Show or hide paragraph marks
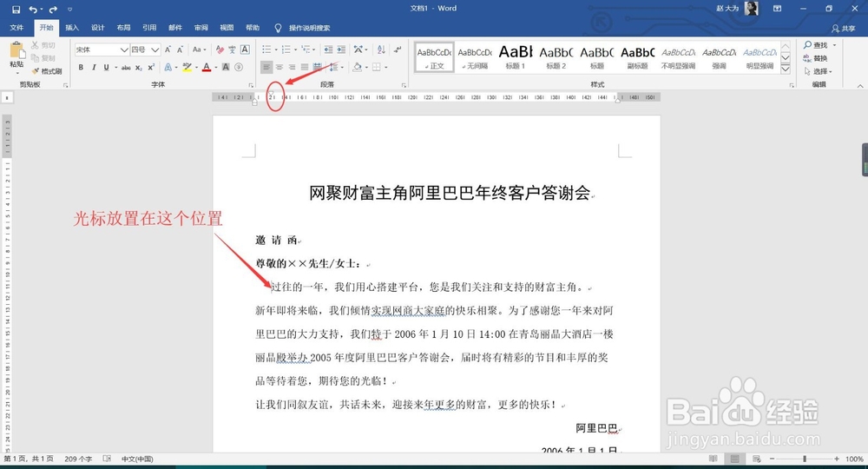868x469 pixels. (398, 50)
